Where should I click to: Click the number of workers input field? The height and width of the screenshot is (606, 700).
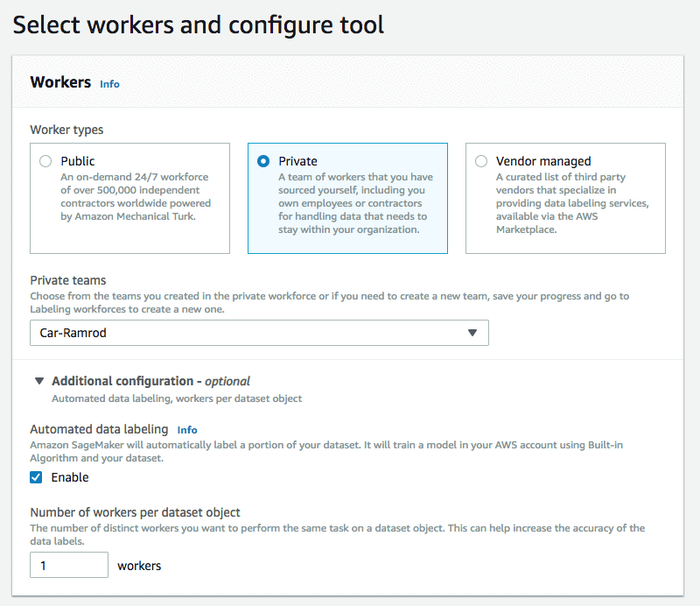coord(69,565)
